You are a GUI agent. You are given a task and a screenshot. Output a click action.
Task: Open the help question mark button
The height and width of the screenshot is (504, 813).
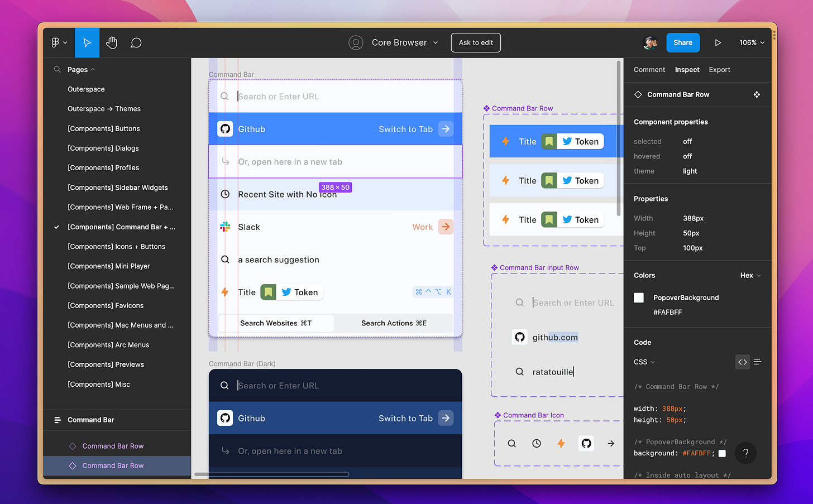745,453
